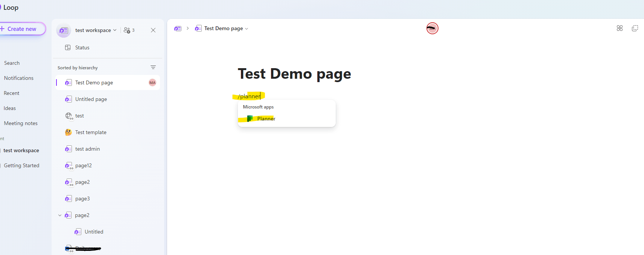644x255 pixels.
Task: Click the Status table icon
Action: 68,47
